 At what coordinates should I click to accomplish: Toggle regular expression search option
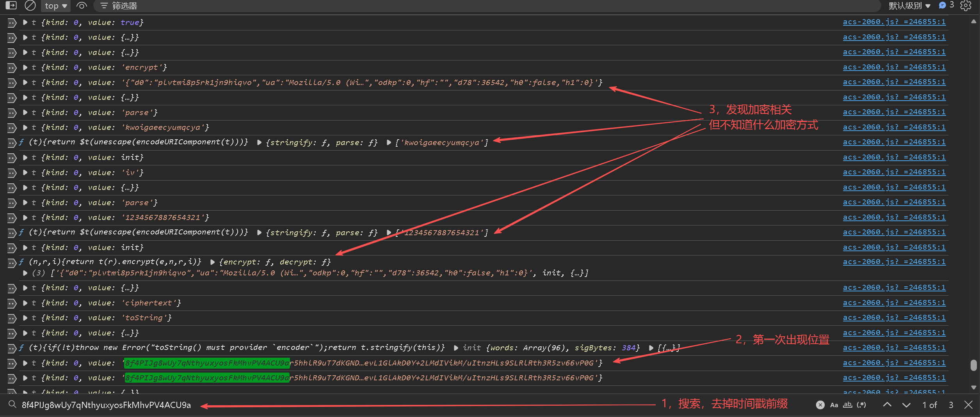coord(861,405)
